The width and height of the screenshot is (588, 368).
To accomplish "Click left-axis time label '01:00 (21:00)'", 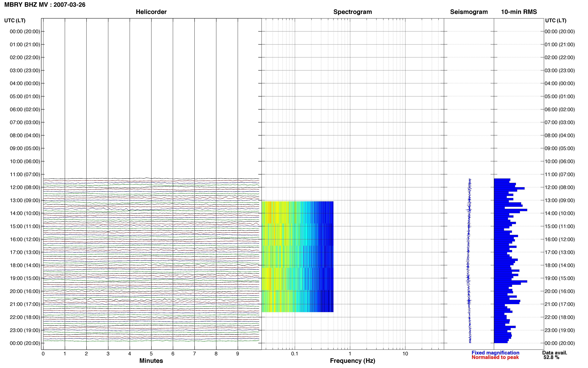I will 25,45.
